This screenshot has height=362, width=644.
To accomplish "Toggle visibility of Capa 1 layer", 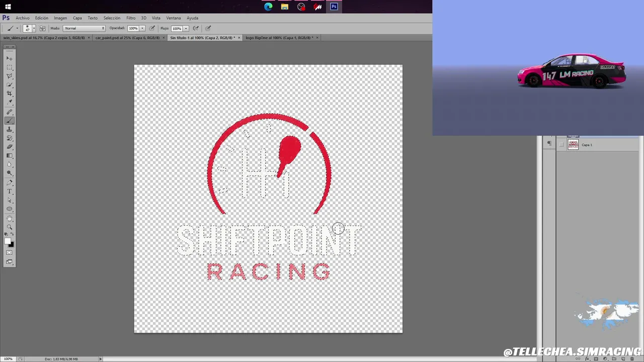I will [561, 145].
